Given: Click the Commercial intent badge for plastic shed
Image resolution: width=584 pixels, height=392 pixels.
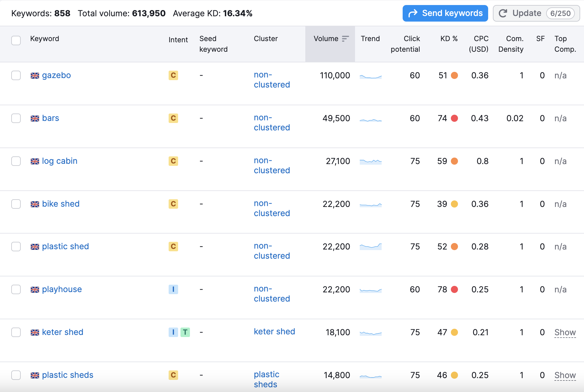Looking at the screenshot, I should click(x=173, y=247).
